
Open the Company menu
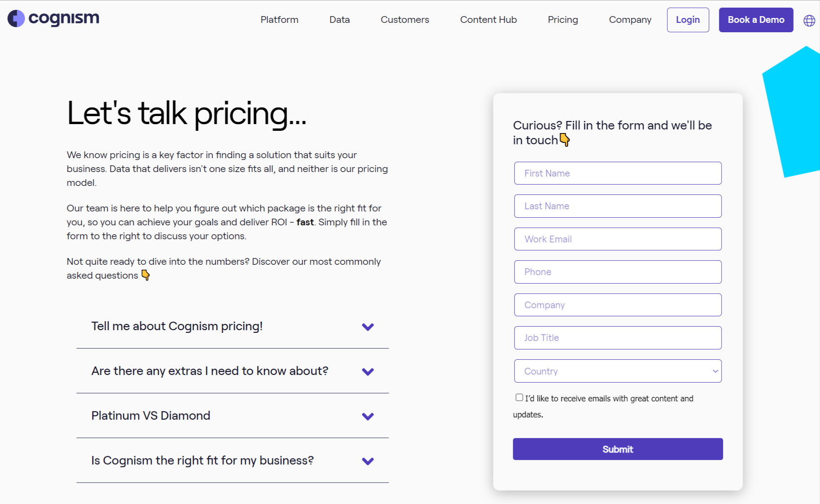point(630,20)
